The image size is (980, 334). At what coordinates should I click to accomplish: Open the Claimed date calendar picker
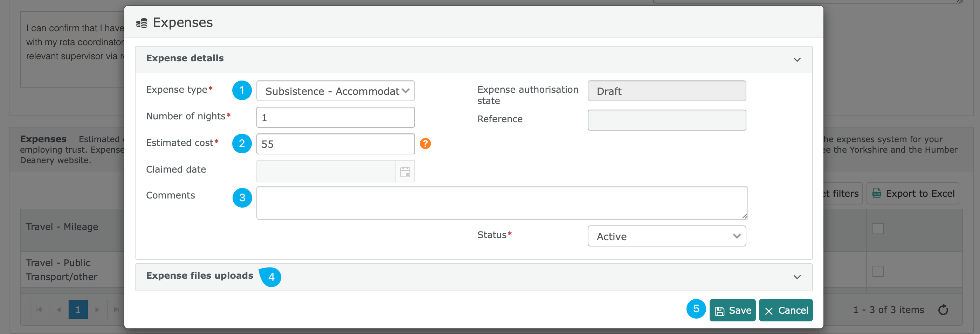pos(405,172)
